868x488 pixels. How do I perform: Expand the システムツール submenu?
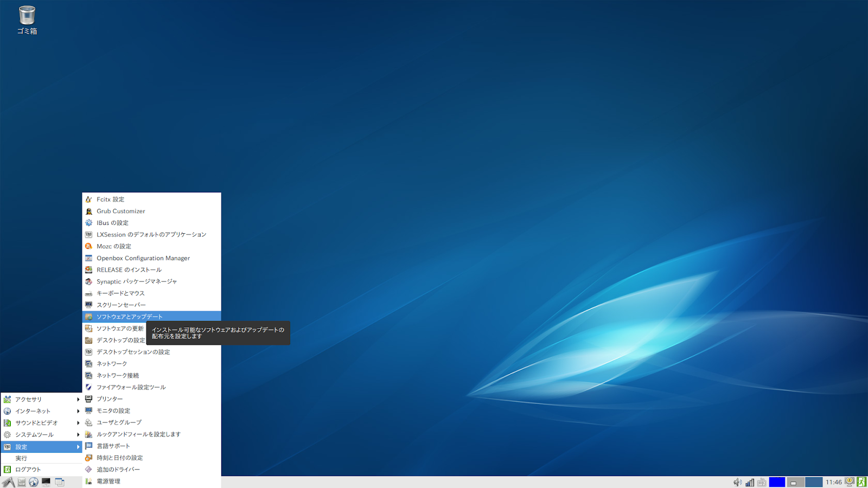coord(33,434)
